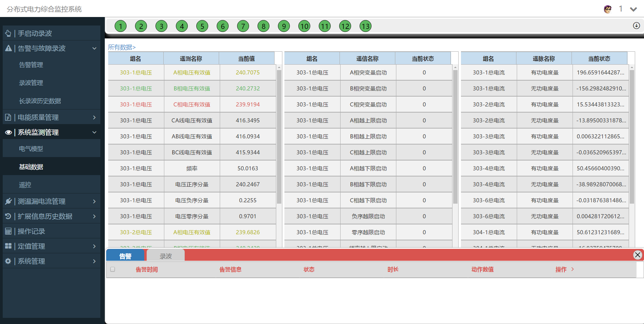Click the calculator icon for 操作记录
This screenshot has height=324, width=644.
[8, 232]
